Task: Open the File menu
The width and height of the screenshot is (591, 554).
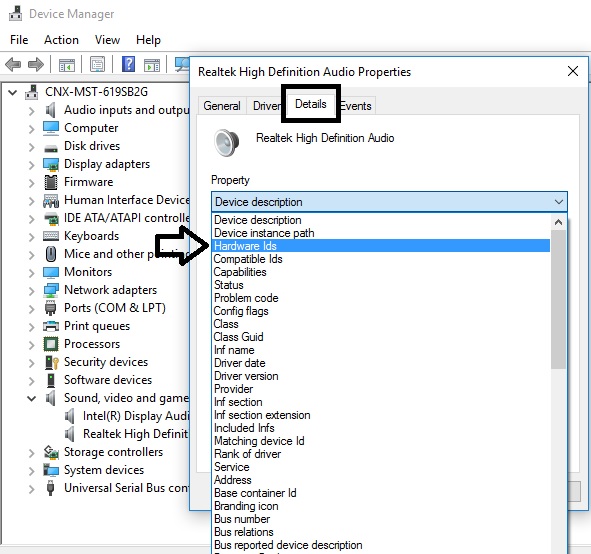Action: 19,40
